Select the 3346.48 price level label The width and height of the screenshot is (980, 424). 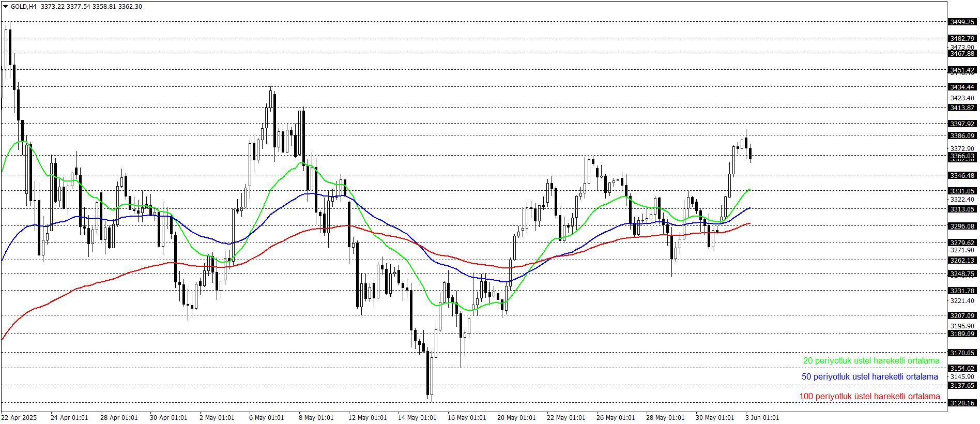pos(962,175)
